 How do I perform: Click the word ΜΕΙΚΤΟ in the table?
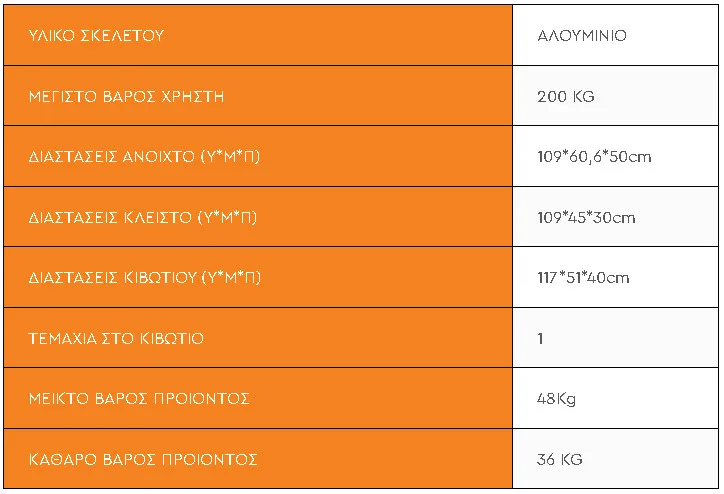pos(55,399)
